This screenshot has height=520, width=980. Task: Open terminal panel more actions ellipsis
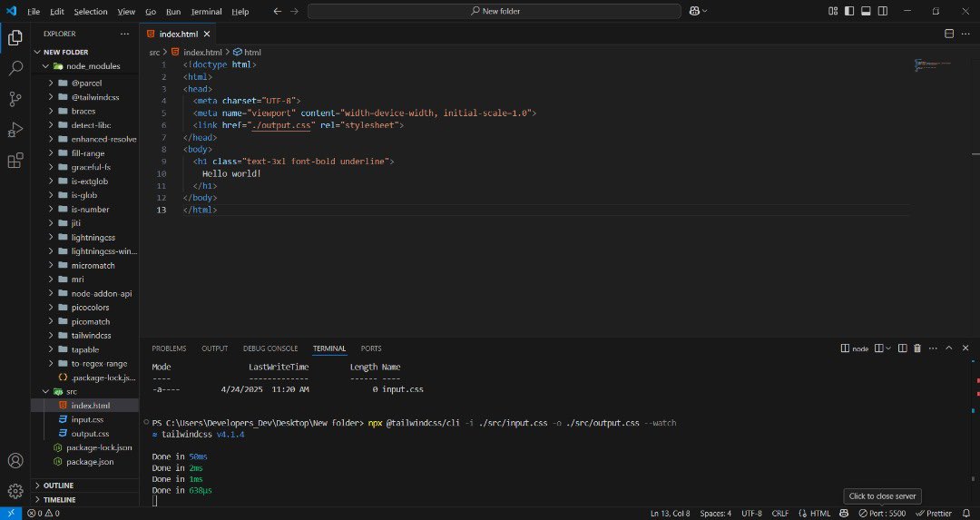(x=933, y=348)
